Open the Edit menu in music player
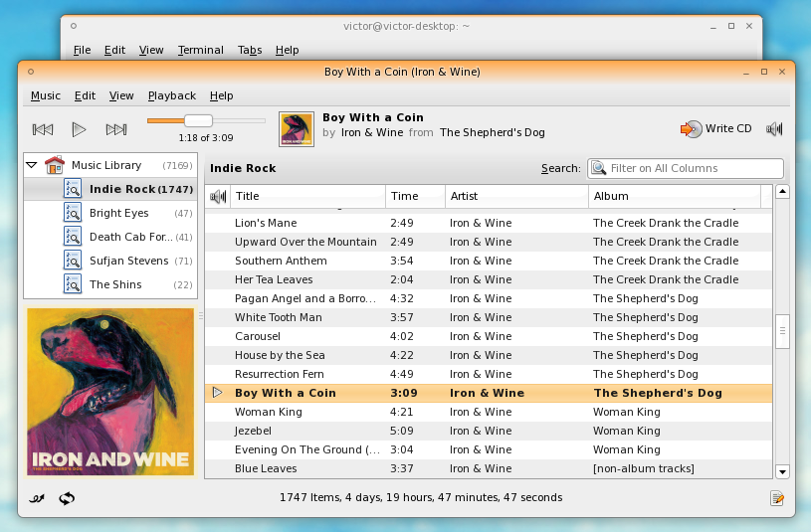 [x=85, y=95]
